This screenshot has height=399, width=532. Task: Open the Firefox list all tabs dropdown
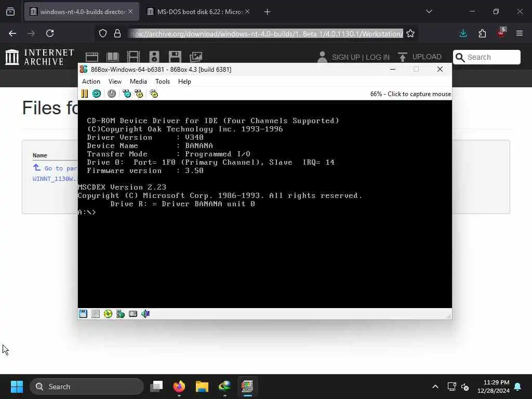click(429, 11)
